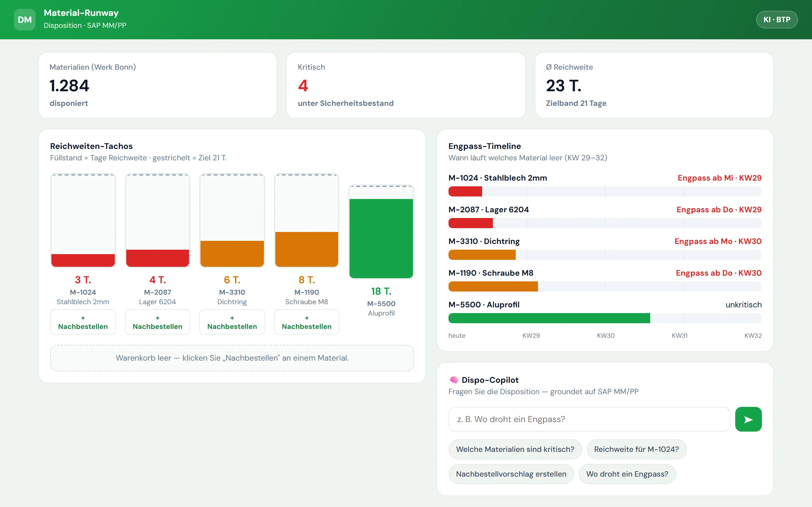812x507 pixels.
Task: Click the KW30 timeline axis marker
Action: (x=606, y=336)
